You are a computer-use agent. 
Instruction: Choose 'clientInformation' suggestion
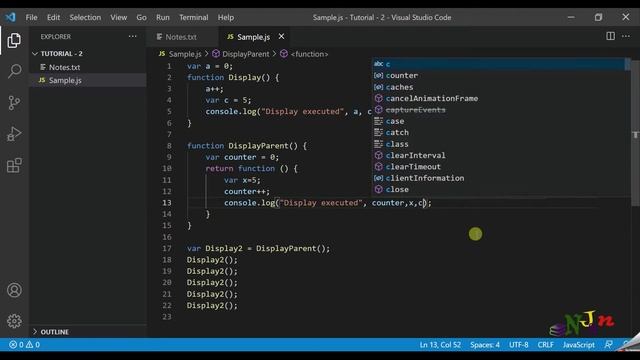pos(498,178)
